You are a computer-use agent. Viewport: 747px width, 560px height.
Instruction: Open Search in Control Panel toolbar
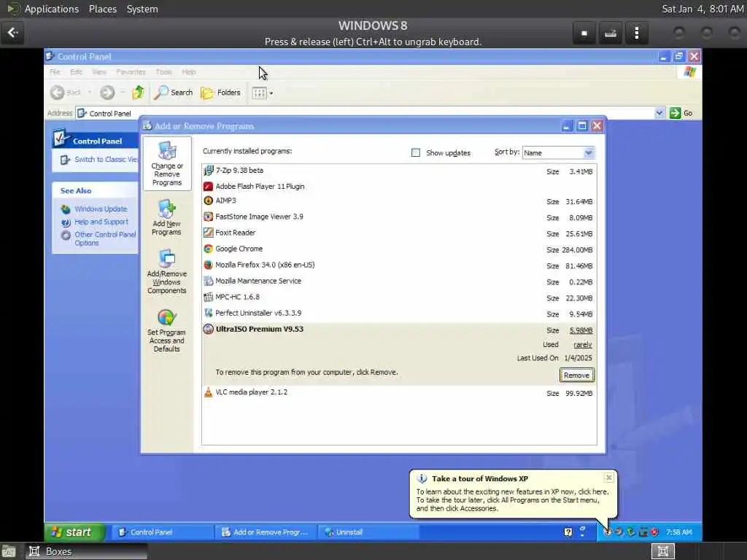coord(174,93)
